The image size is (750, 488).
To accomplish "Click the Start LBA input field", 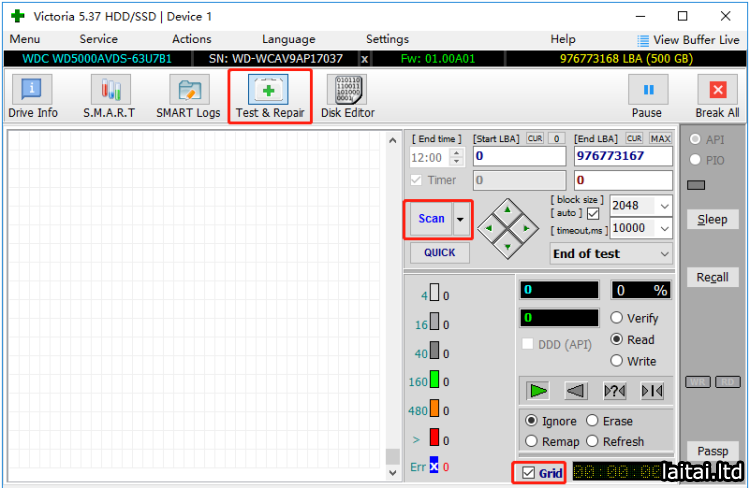I will point(519,156).
